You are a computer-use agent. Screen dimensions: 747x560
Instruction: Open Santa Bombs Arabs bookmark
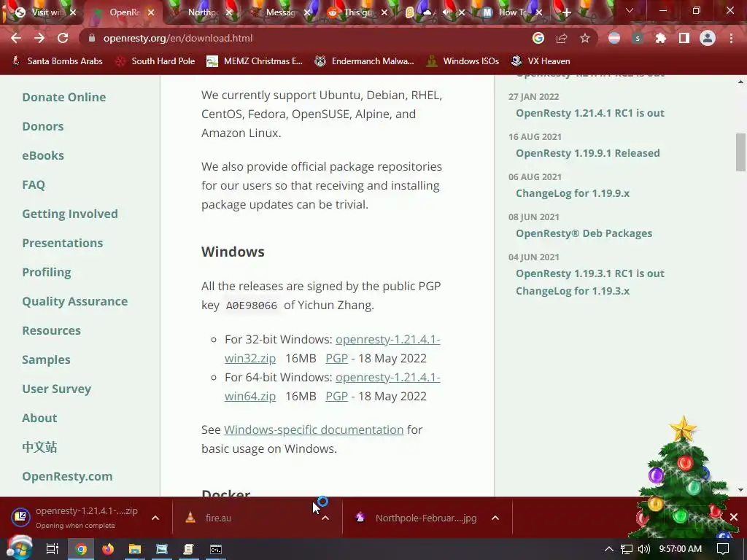57,61
